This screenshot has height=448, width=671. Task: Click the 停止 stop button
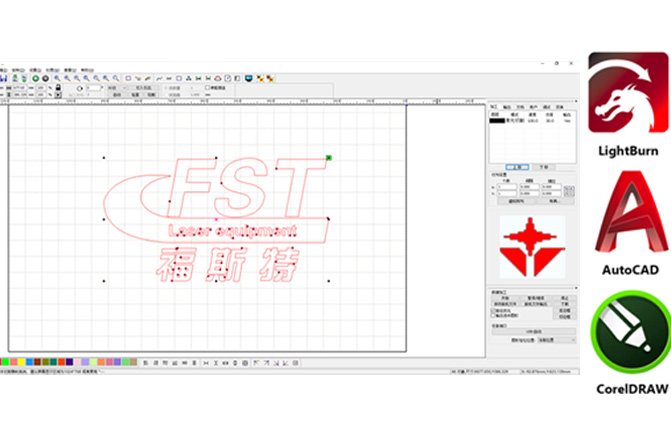coord(565,298)
